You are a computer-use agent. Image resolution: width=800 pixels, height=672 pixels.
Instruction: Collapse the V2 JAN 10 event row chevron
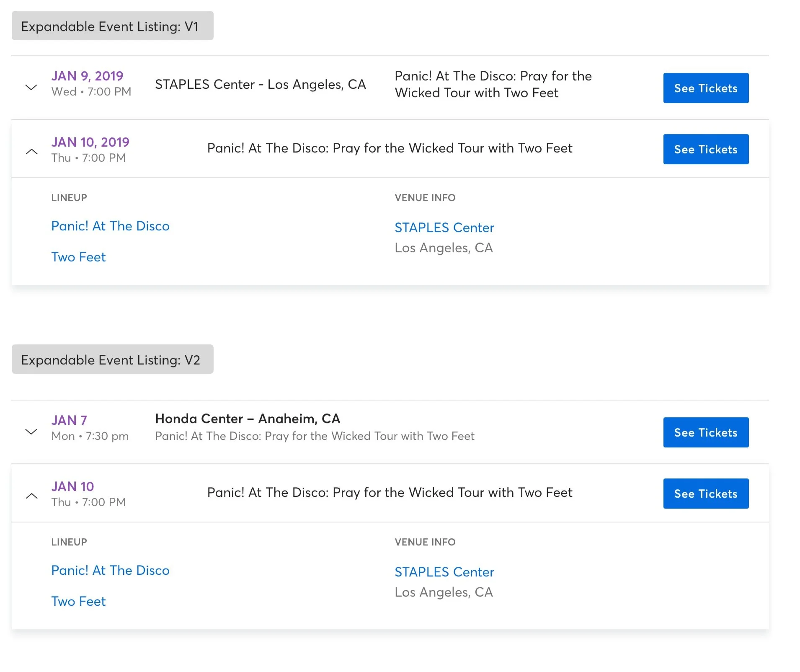point(31,496)
